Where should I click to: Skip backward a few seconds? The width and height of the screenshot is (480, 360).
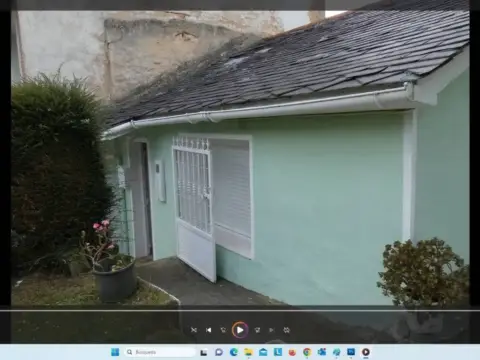pyautogui.click(x=223, y=330)
